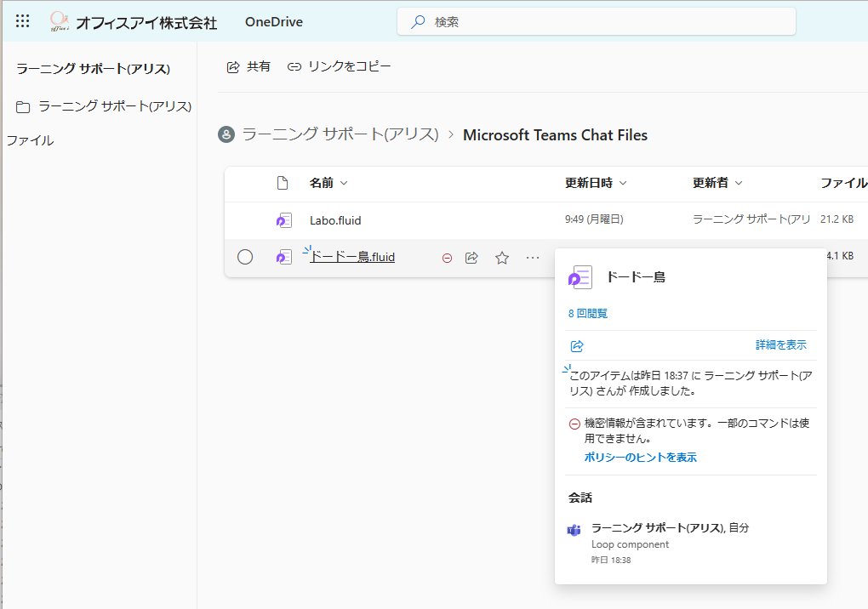Open the 名前 column sort dropdown
Image resolution: width=868 pixels, height=609 pixels.
click(328, 183)
